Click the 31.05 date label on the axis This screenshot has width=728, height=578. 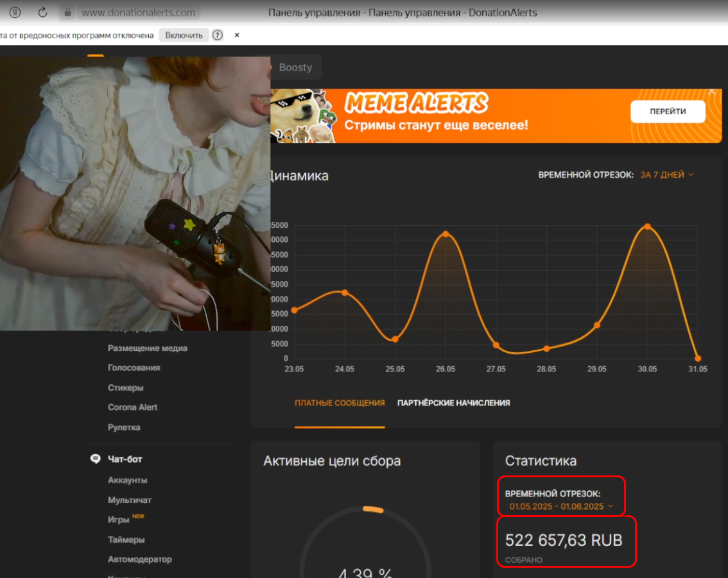pyautogui.click(x=698, y=370)
